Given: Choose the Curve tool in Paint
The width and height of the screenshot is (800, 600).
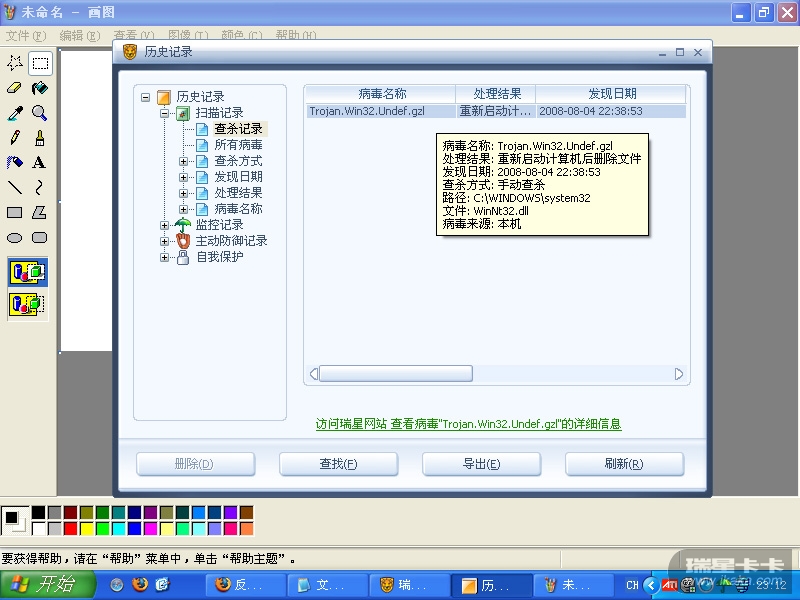Looking at the screenshot, I should coord(40,187).
